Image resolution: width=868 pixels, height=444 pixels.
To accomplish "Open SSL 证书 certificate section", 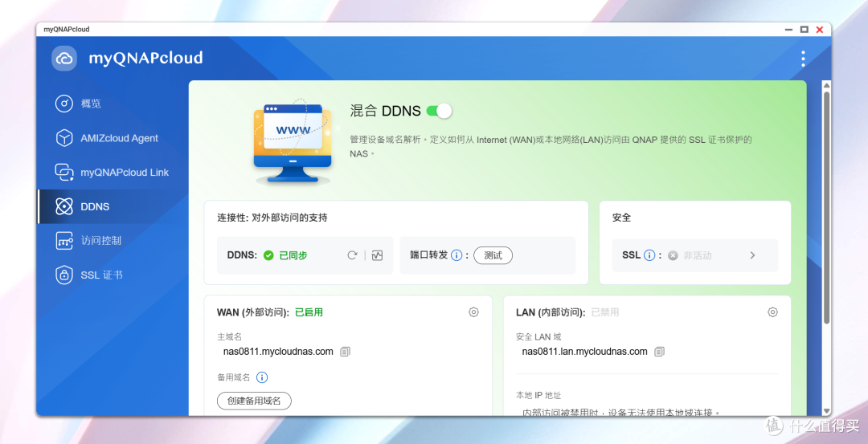I will 113,275.
